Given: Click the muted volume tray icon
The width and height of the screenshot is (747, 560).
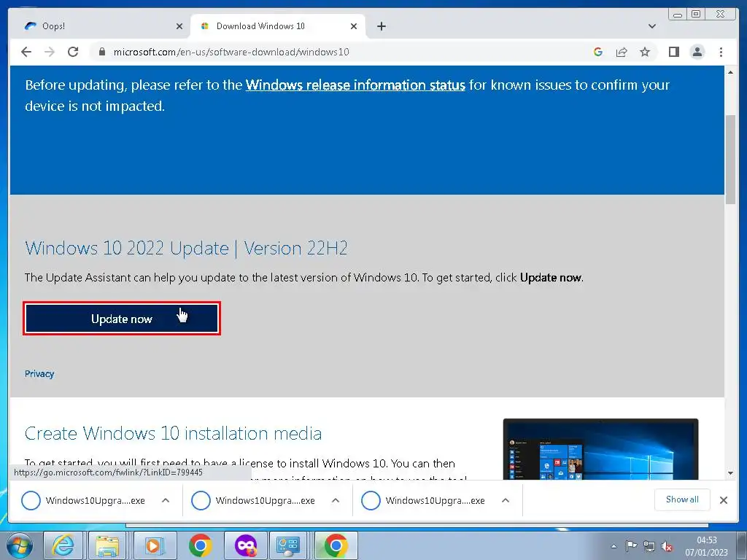Looking at the screenshot, I should [667, 546].
